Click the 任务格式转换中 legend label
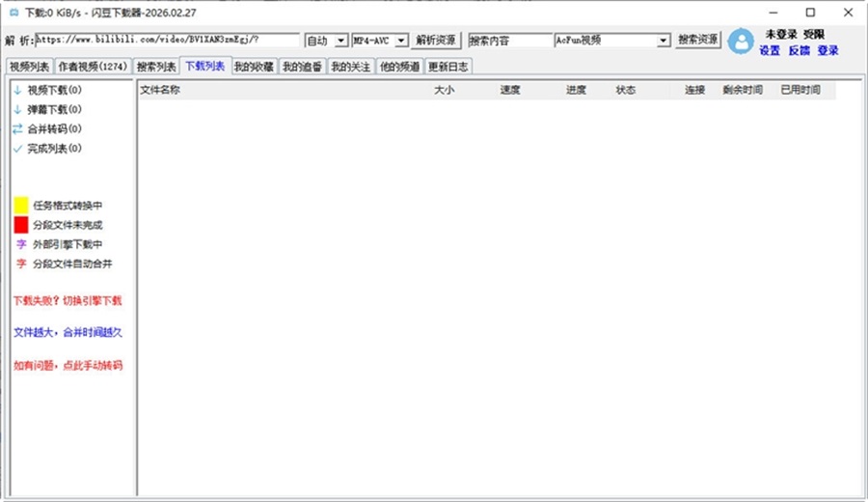This screenshot has width=868, height=502. click(68, 206)
